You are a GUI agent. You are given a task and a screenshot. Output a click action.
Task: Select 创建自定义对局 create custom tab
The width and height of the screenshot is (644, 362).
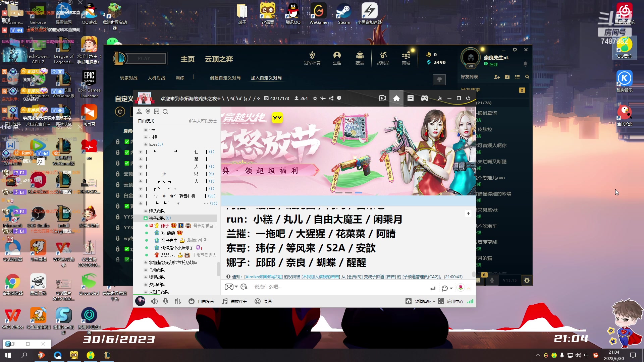click(225, 78)
